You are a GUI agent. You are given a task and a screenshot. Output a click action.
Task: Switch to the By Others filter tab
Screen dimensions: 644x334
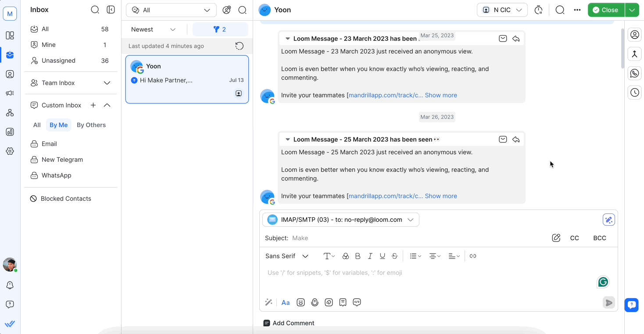coord(91,125)
